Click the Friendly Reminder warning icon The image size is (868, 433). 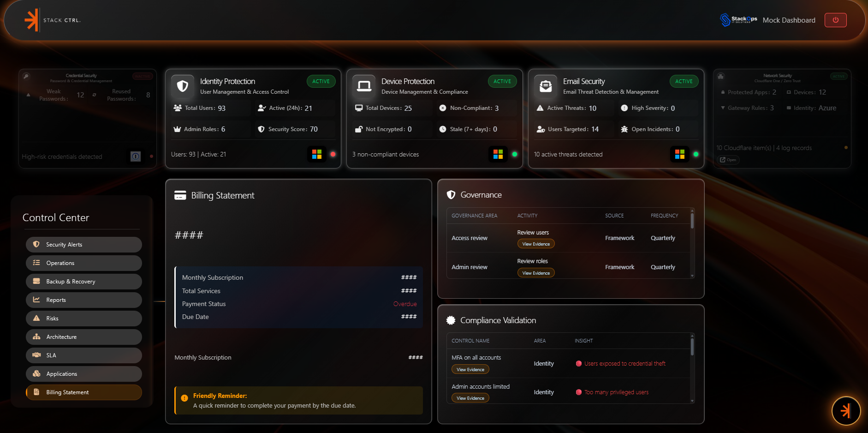click(x=184, y=398)
